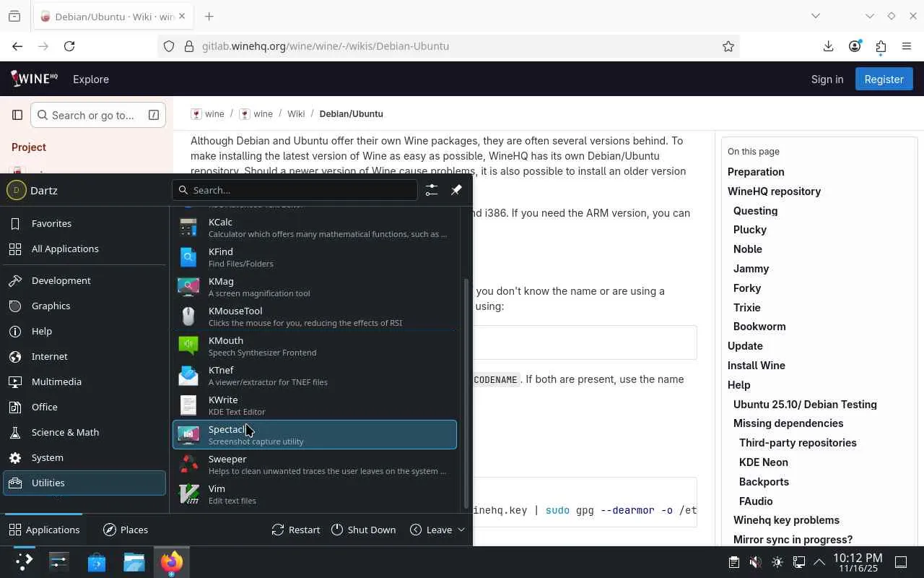This screenshot has width=924, height=578.
Task: Open Firefox application hamburger menu
Action: point(907,46)
